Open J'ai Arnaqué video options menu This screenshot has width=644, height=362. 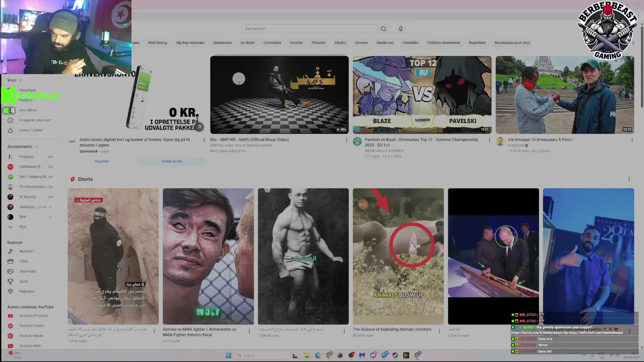[x=632, y=140]
